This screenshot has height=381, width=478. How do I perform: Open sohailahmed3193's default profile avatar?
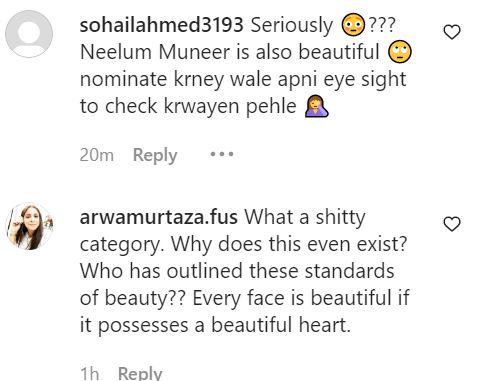tap(29, 34)
